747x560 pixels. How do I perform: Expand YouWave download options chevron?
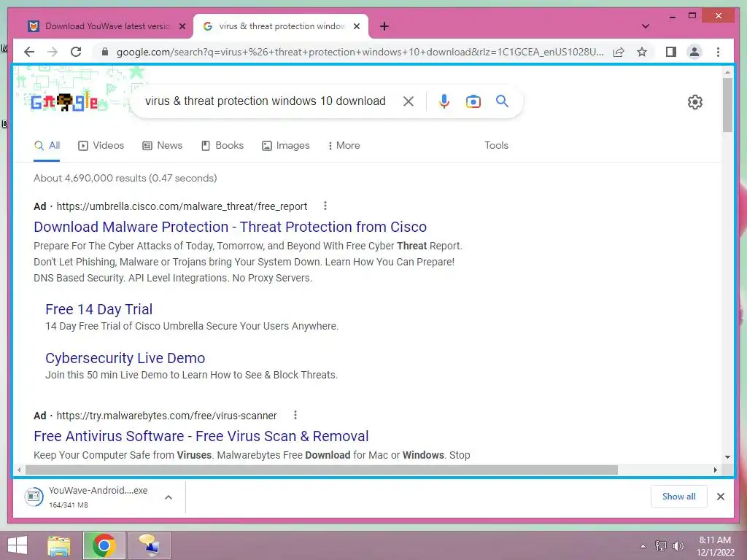(x=169, y=497)
